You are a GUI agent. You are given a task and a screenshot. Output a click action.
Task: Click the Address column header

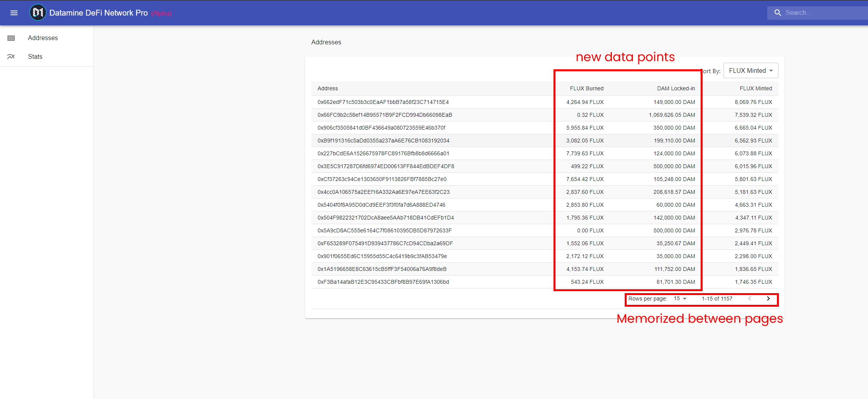coord(328,88)
